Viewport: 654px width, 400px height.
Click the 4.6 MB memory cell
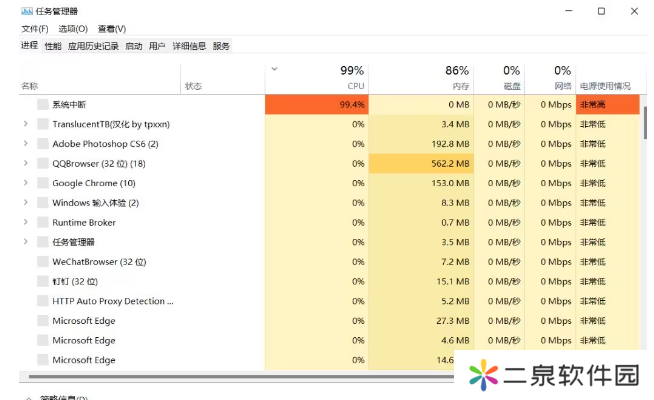421,340
